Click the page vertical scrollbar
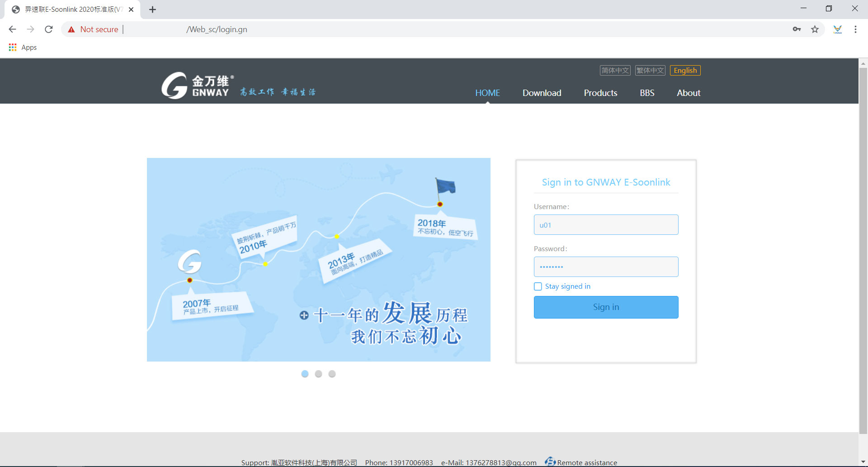Viewport: 868px width, 467px height. click(x=863, y=250)
